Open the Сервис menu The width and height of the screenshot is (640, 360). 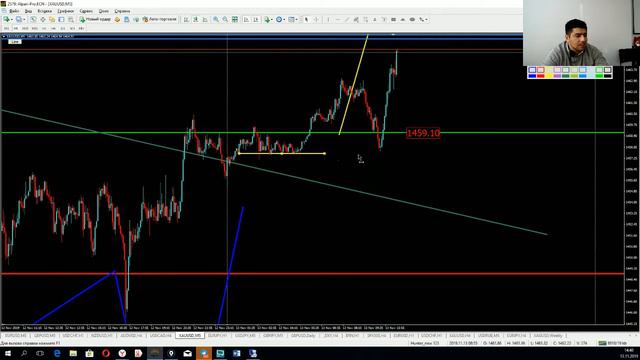pyautogui.click(x=86, y=11)
